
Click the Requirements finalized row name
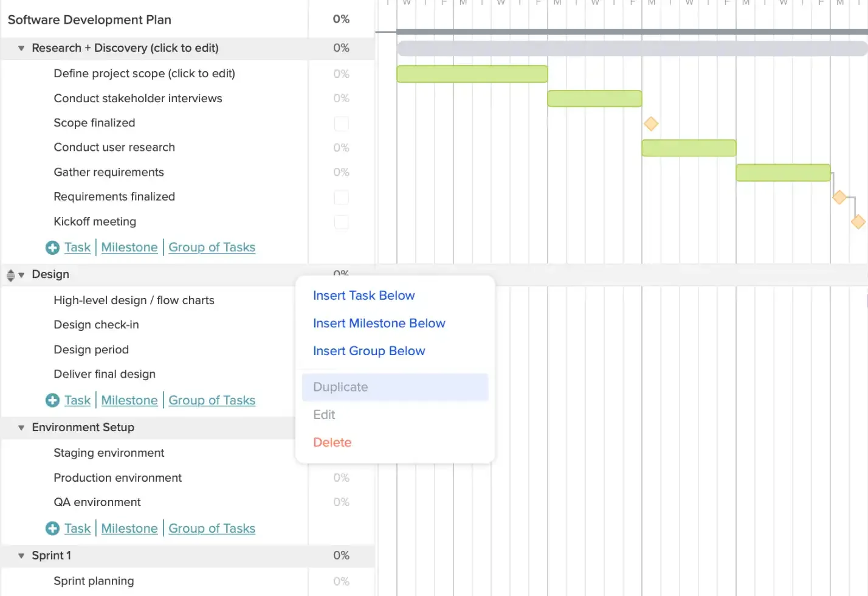(x=114, y=197)
